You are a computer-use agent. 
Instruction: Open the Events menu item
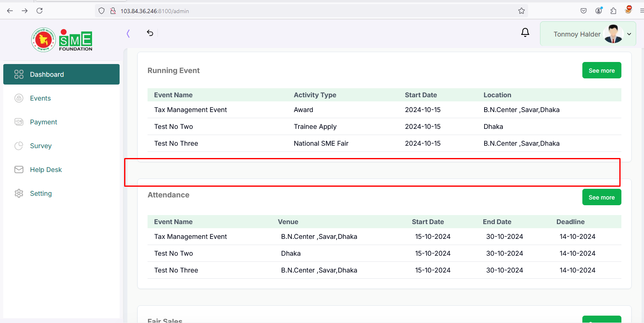(61, 98)
